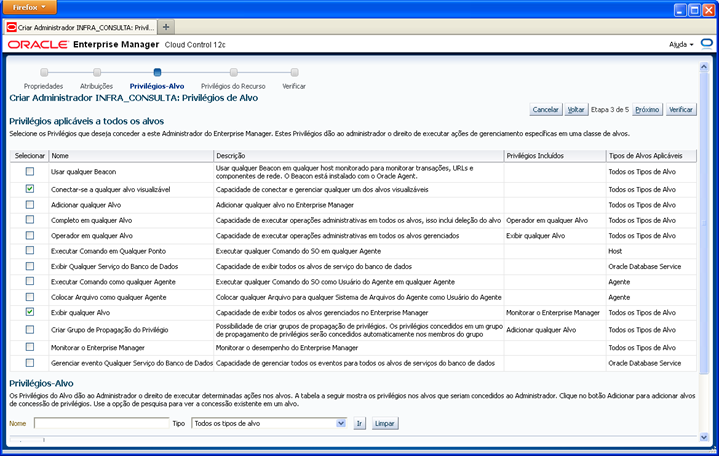Screen dimensions: 719x456
Task: Click 'Oracle Database Service' in Exibir Qualquer Serviço row
Action: [x=645, y=267]
